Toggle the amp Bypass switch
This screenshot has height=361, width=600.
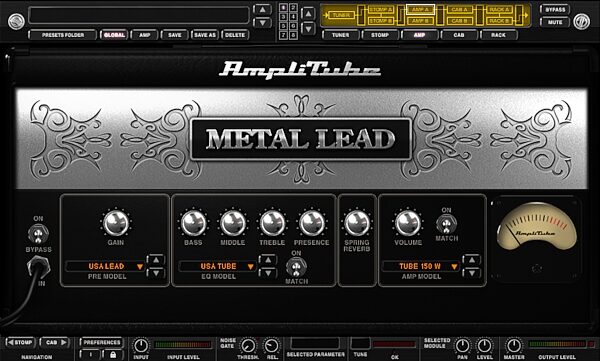[x=38, y=233]
